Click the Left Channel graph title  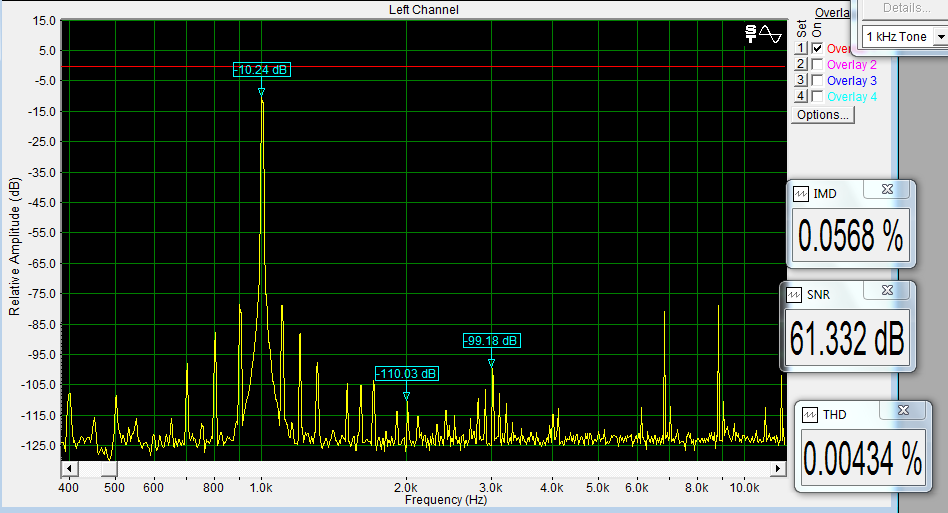point(424,10)
